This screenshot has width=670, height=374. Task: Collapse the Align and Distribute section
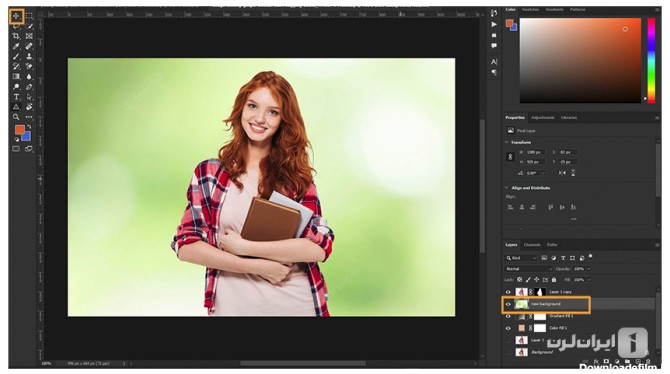pos(507,188)
